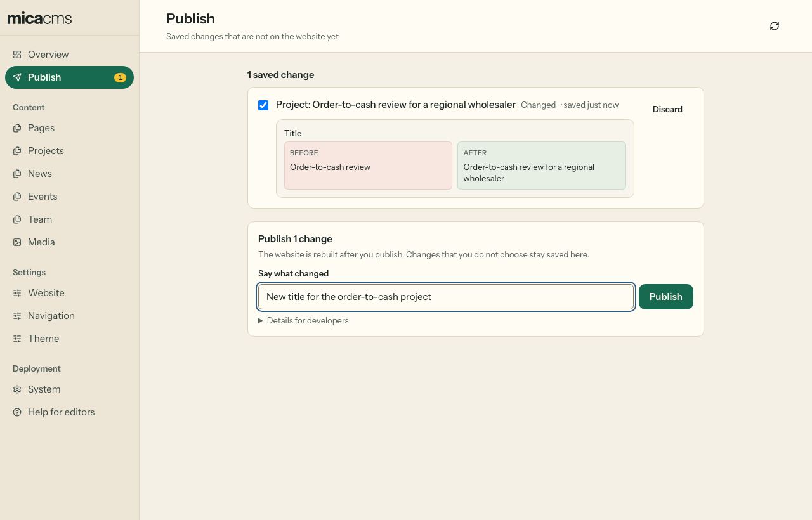Open the Media menu label
This screenshot has height=520, width=812.
pyautogui.click(x=41, y=242)
